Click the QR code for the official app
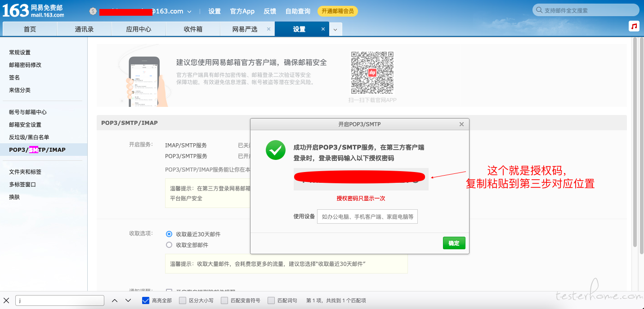 tap(372, 72)
